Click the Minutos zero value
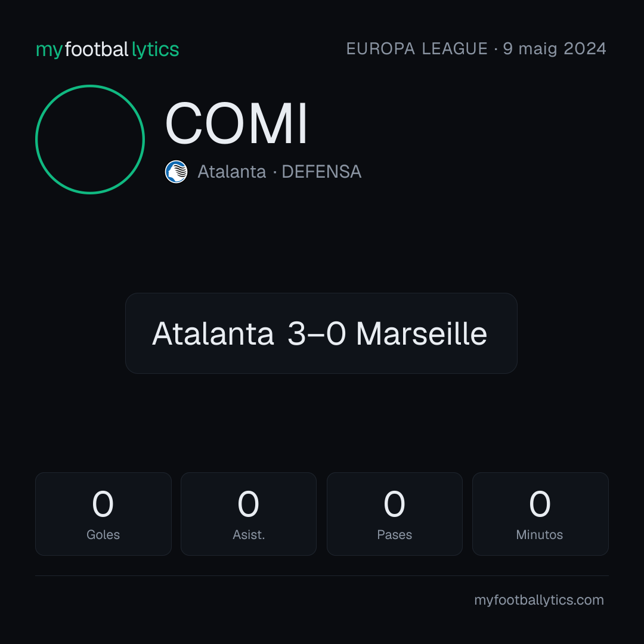The image size is (644, 644). pos(540,504)
